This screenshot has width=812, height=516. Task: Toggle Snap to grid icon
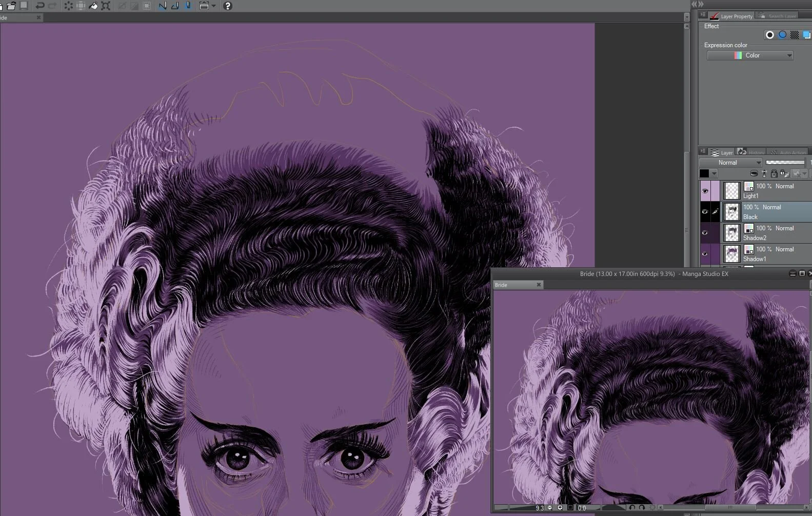click(188, 6)
